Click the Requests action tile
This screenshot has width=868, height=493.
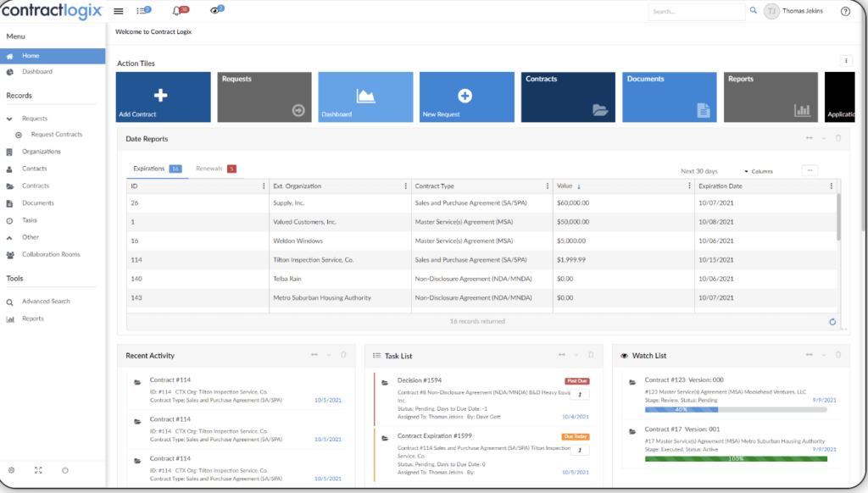pos(264,97)
